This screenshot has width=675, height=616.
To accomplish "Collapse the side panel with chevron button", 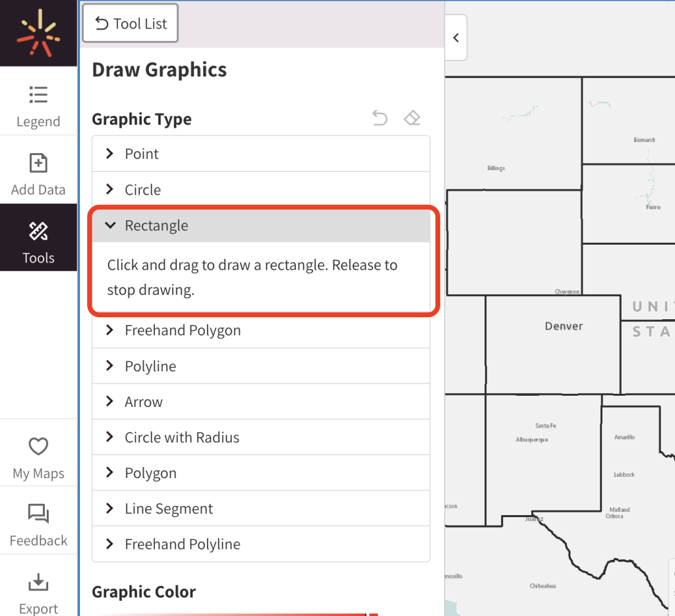I will (455, 38).
